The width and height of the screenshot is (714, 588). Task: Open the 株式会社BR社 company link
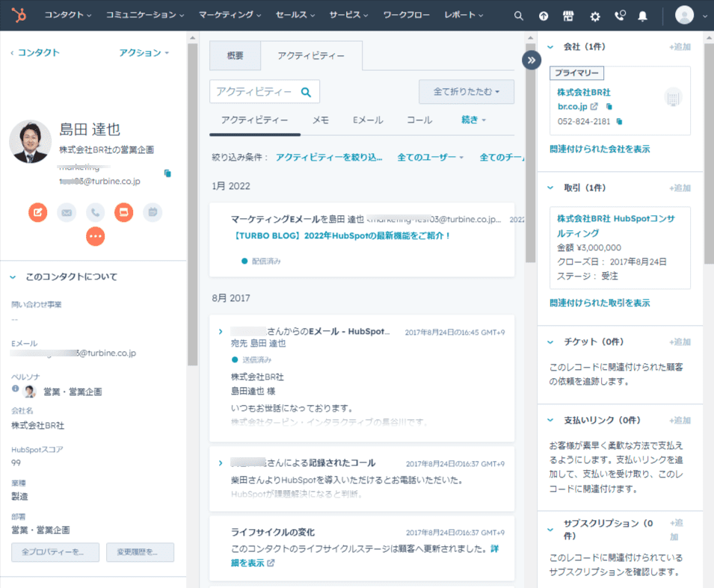point(584,93)
